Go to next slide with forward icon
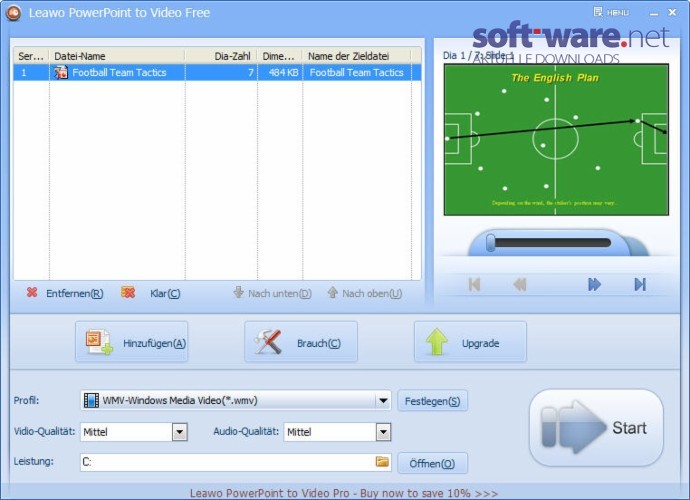 (x=594, y=284)
